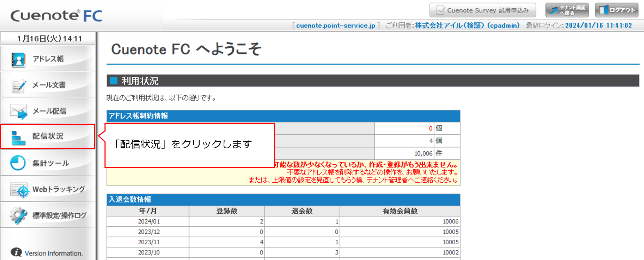Open the アドレス帳 menu label

48,59
